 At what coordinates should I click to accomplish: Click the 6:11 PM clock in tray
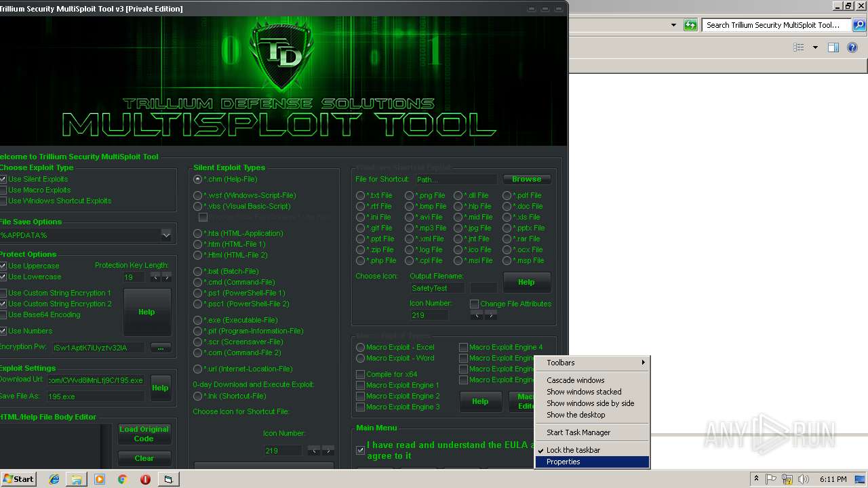pyautogui.click(x=833, y=479)
